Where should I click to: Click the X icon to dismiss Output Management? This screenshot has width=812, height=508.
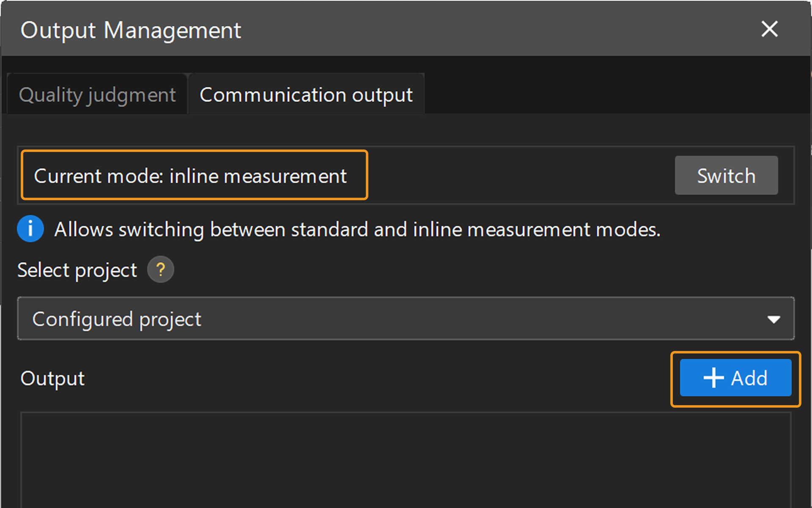(769, 29)
